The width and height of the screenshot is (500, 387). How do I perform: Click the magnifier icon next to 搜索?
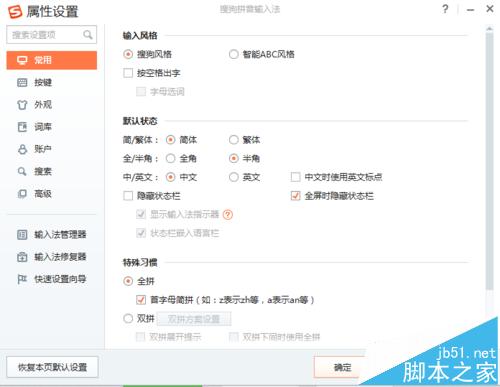(22, 171)
